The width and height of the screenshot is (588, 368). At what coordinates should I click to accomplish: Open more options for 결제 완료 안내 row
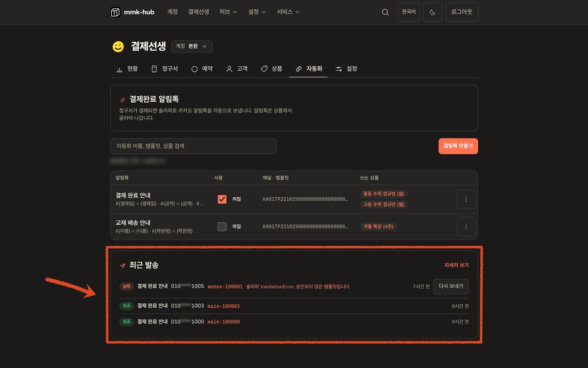coord(466,199)
